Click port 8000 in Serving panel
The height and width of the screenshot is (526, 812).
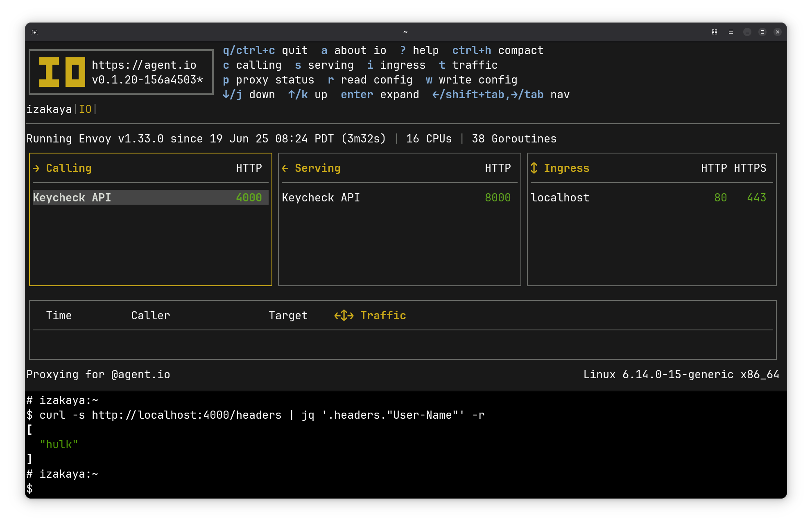[498, 198]
